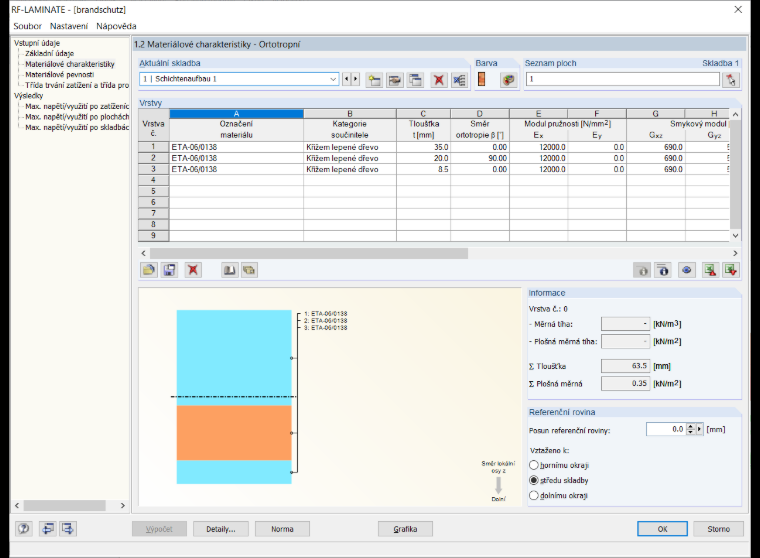Open the Nápověda menu
760x558 pixels.
[116, 26]
